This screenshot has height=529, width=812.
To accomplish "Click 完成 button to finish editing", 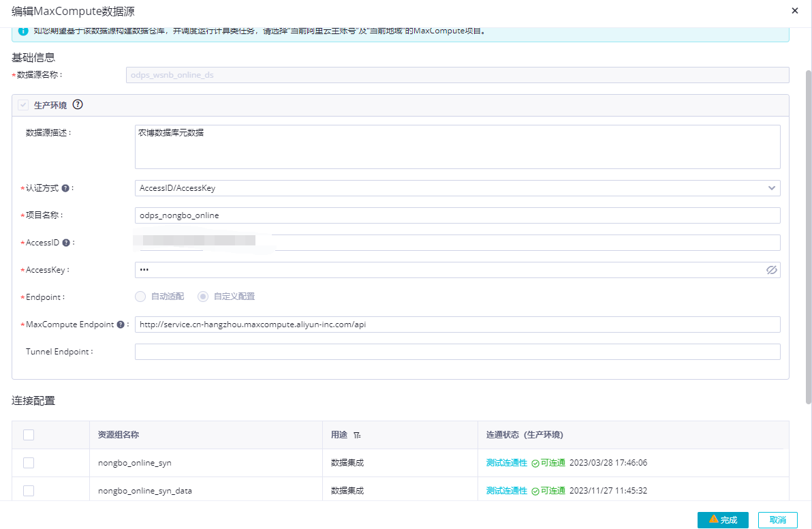I will [723, 519].
